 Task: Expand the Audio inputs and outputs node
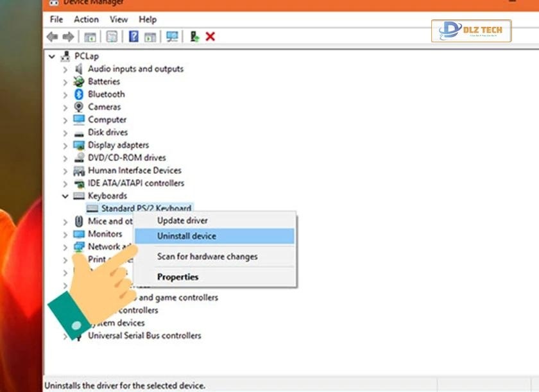click(65, 69)
